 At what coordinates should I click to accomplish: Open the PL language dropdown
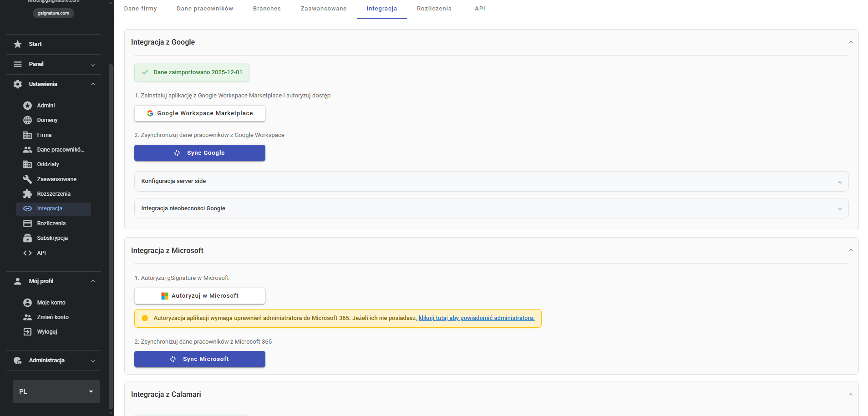[x=56, y=391]
